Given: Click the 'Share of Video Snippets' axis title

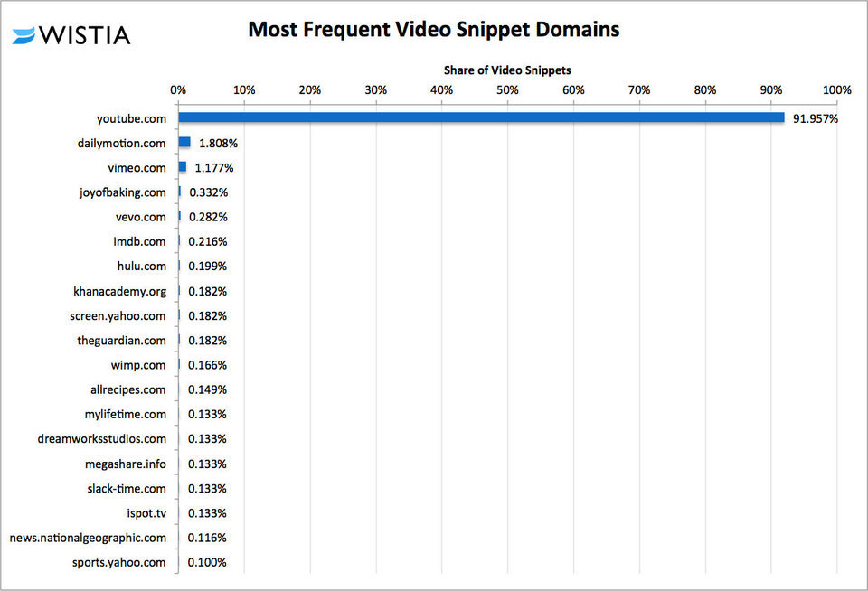Looking at the screenshot, I should pos(507,70).
